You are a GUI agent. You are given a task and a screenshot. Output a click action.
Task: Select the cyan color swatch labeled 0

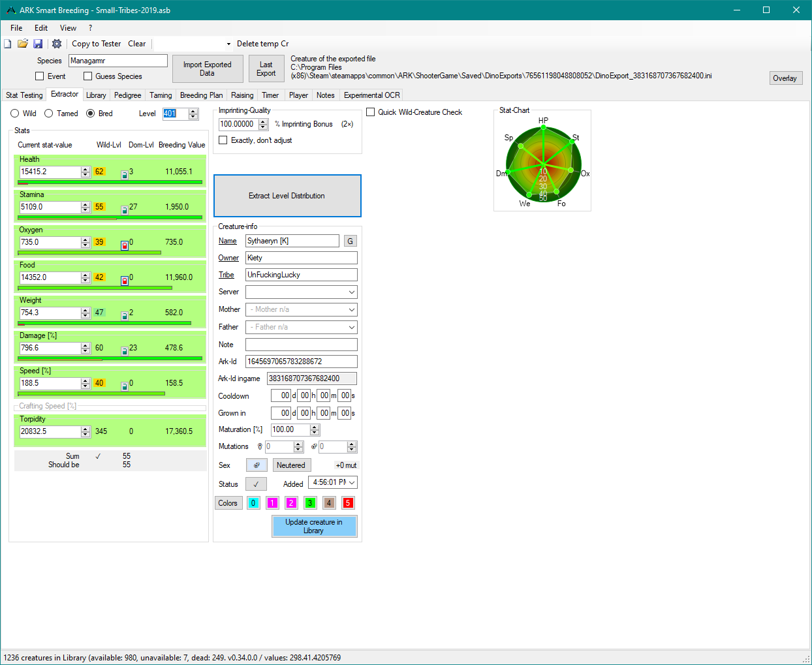[x=253, y=503]
